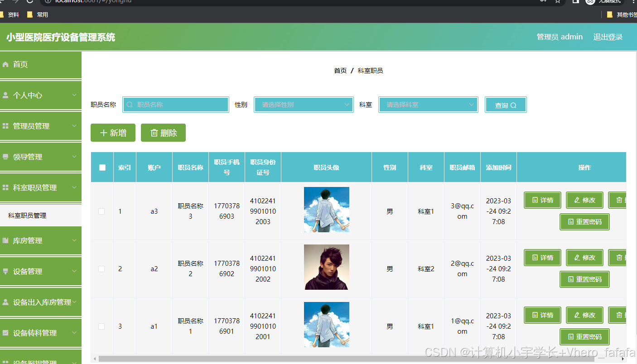The image size is (637, 364).
Task: Select the 库房管理 warehouse icon
Action: [x=5, y=240]
